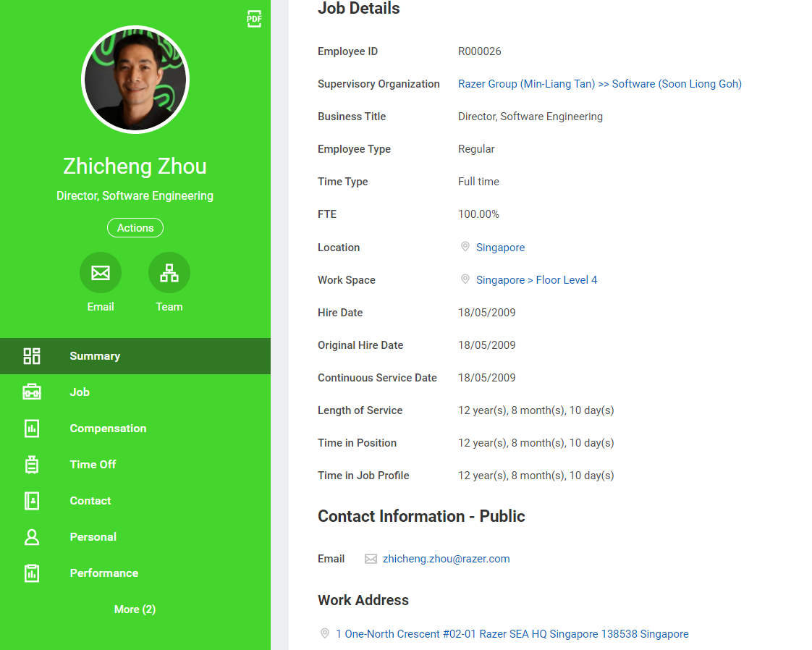Expand More (2) sidebar items
This screenshot has height=650, width=812.
coord(135,609)
